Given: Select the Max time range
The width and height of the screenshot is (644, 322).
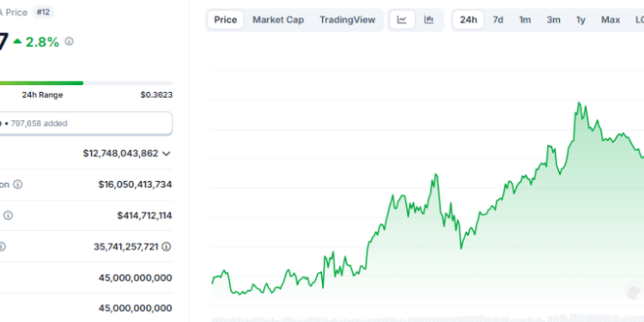Looking at the screenshot, I should tap(611, 20).
